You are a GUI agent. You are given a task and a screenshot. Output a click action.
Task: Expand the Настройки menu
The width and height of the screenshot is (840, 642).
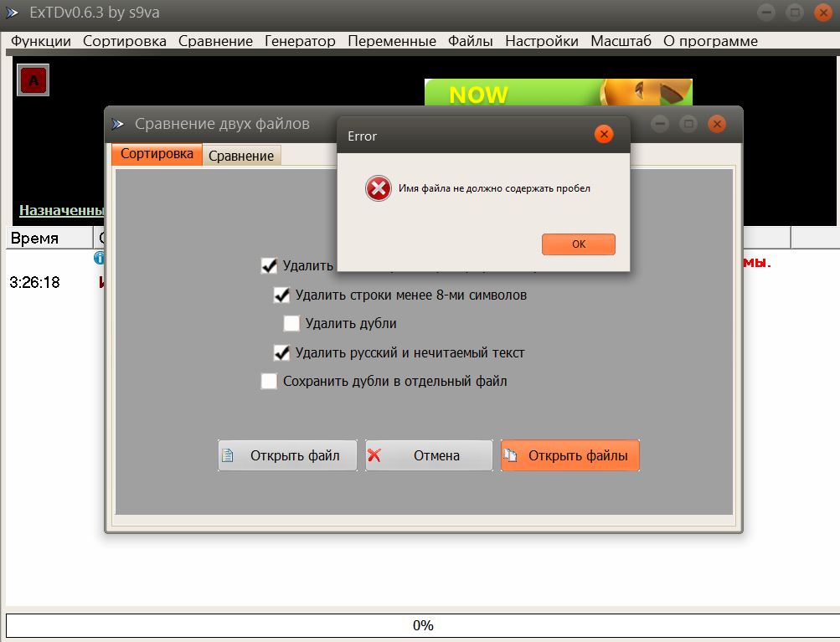541,41
